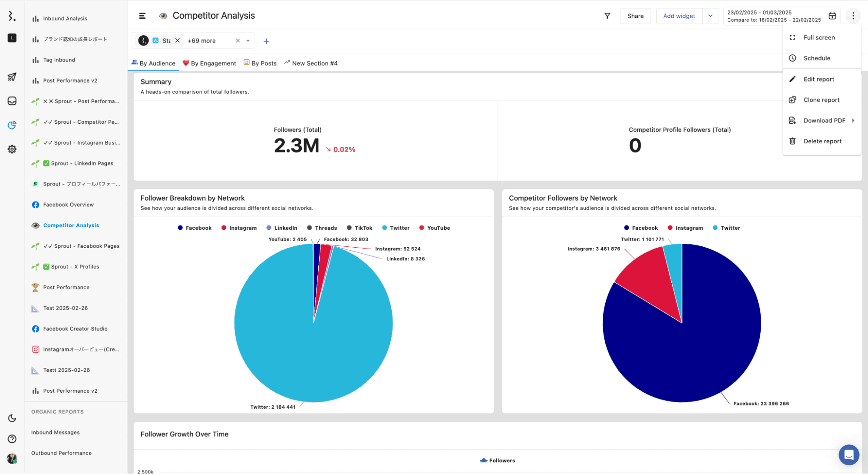Click the filter funnel icon

coord(607,16)
